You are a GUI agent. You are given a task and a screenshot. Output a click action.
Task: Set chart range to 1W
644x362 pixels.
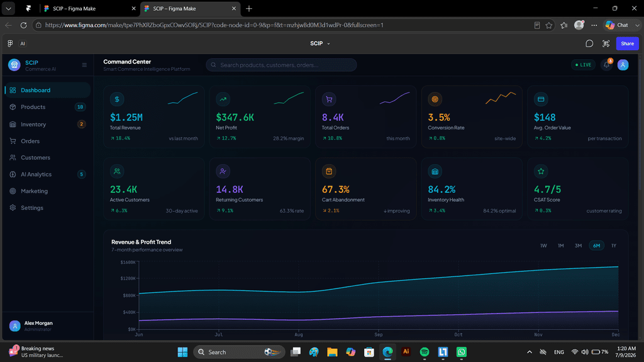(543, 246)
